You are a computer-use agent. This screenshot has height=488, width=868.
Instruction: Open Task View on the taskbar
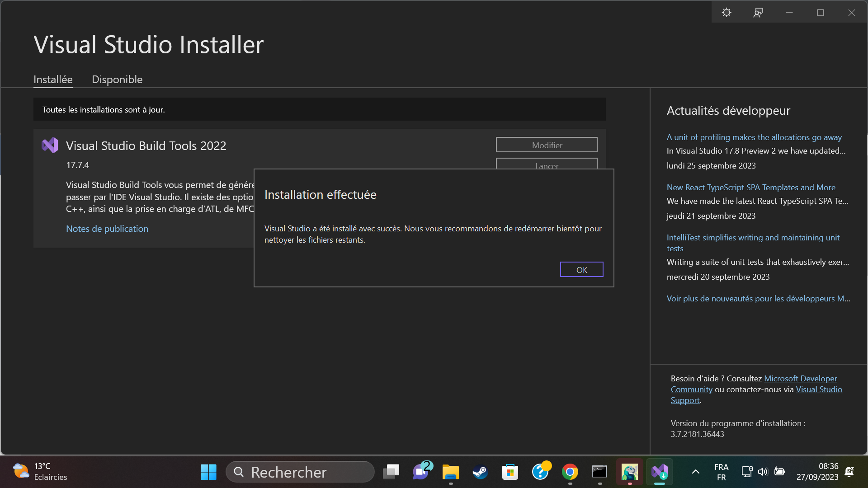[x=391, y=472]
